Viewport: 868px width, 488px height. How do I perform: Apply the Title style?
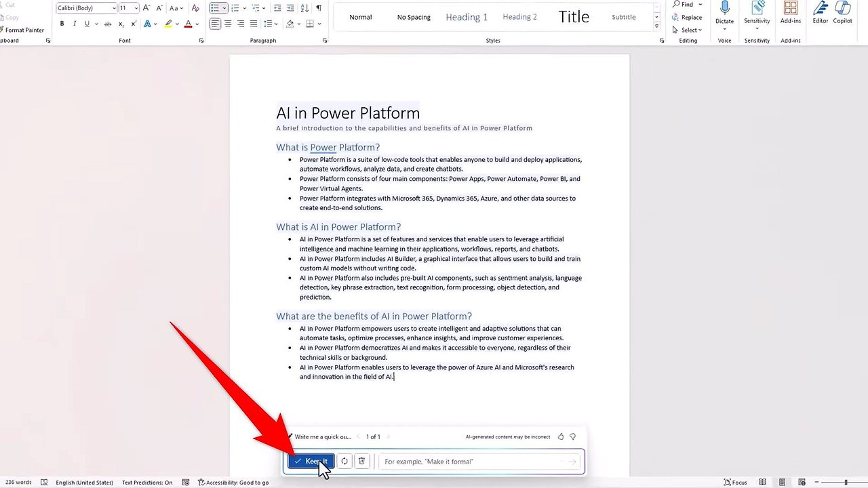click(x=574, y=17)
